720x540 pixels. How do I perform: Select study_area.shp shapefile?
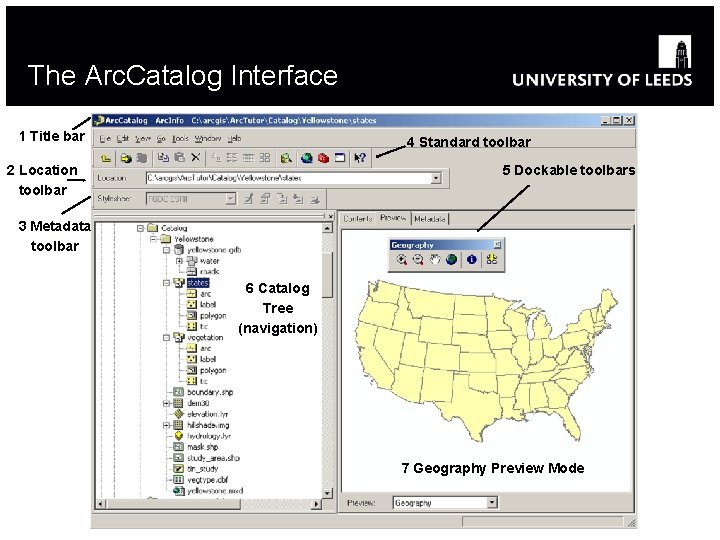[x=214, y=458]
